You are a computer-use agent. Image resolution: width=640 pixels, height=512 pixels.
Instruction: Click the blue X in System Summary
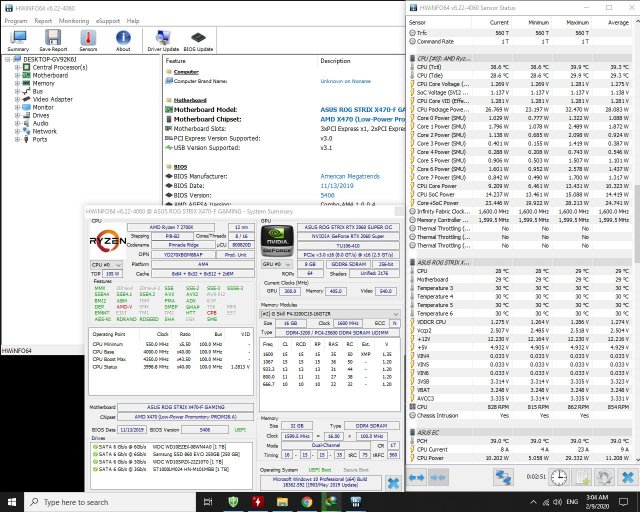(x=393, y=482)
